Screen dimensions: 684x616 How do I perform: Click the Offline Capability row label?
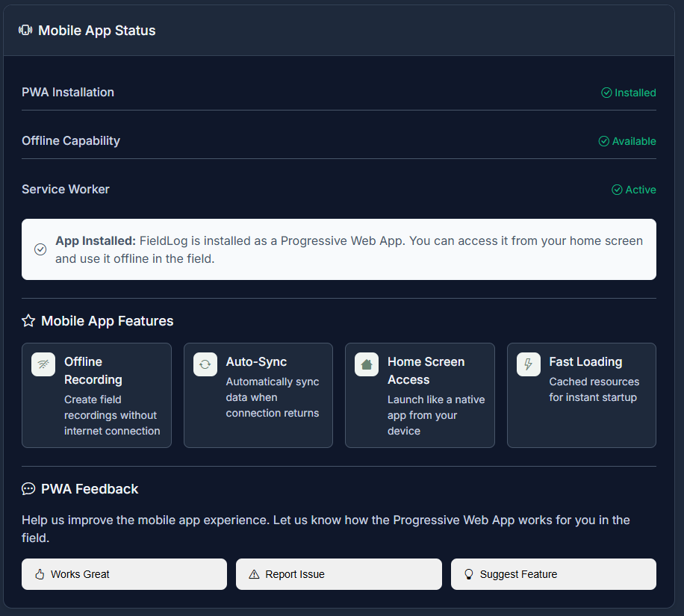[x=71, y=141]
